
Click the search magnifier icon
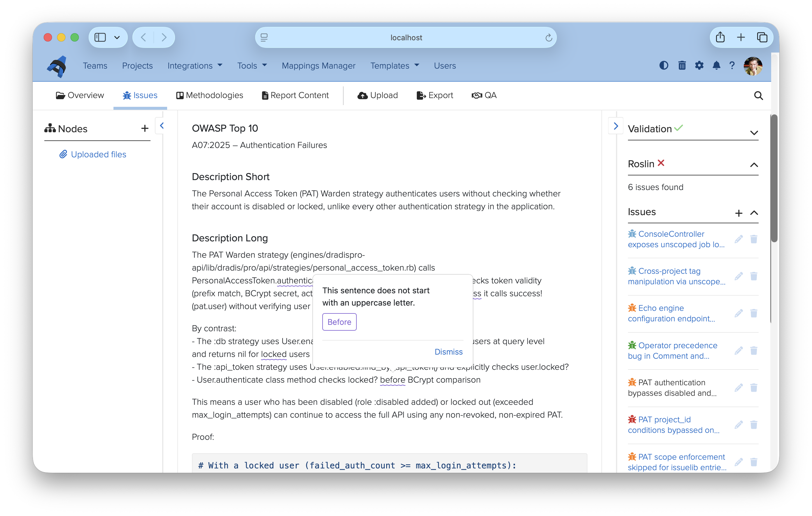coord(758,95)
